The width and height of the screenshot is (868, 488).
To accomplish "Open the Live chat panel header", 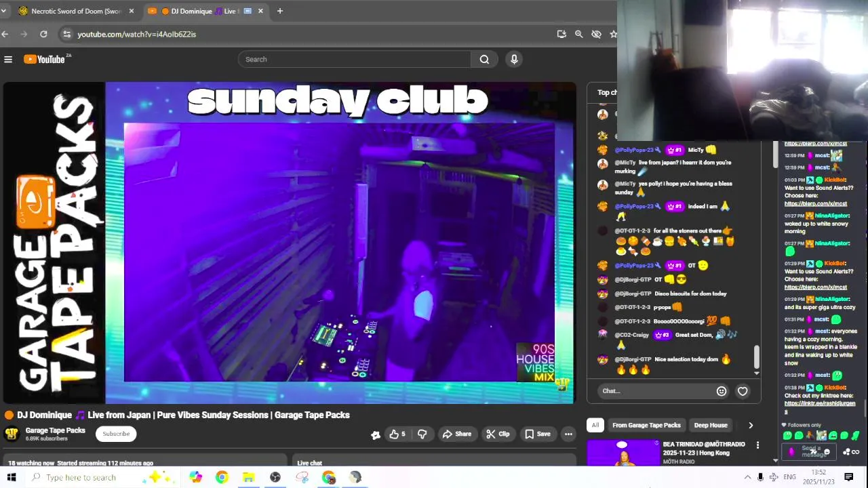I will pos(309,463).
